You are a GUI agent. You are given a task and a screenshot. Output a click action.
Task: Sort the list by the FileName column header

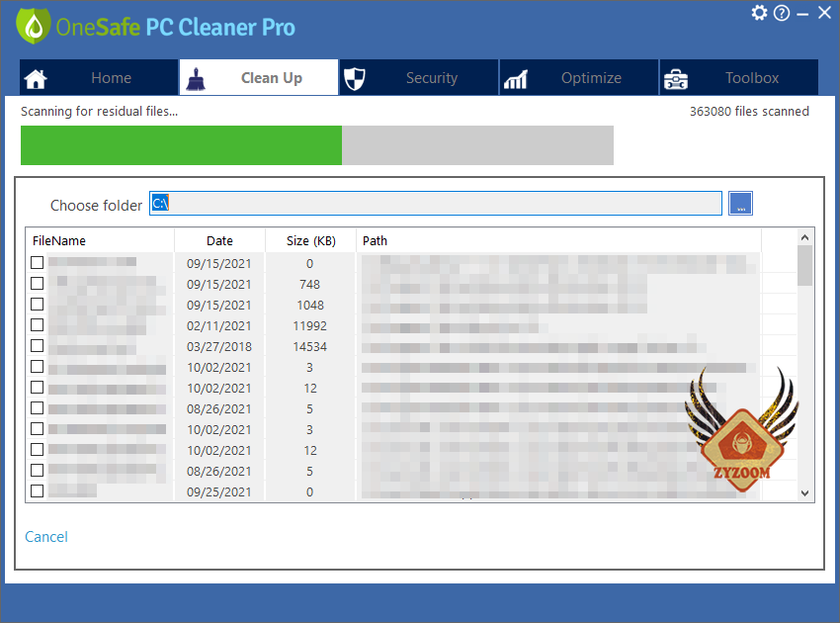tap(100, 240)
